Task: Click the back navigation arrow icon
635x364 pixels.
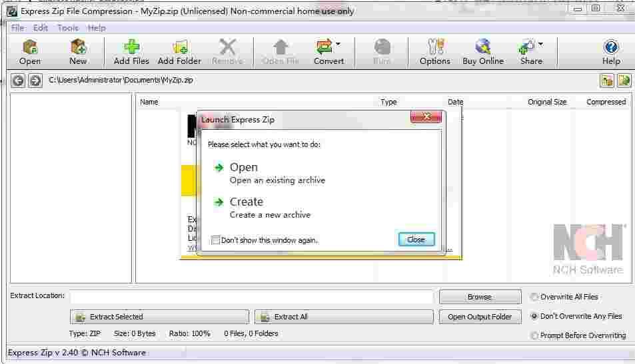Action: click(18, 81)
